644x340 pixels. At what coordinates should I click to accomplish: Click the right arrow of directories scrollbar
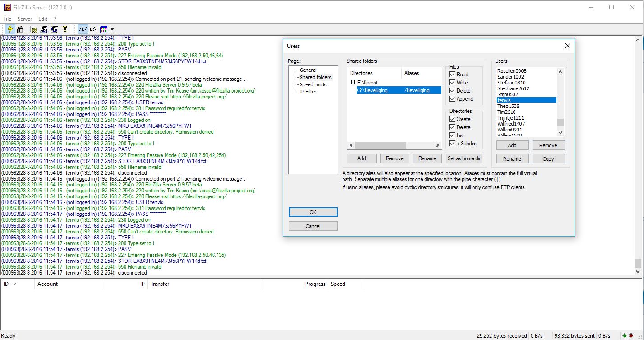437,145
